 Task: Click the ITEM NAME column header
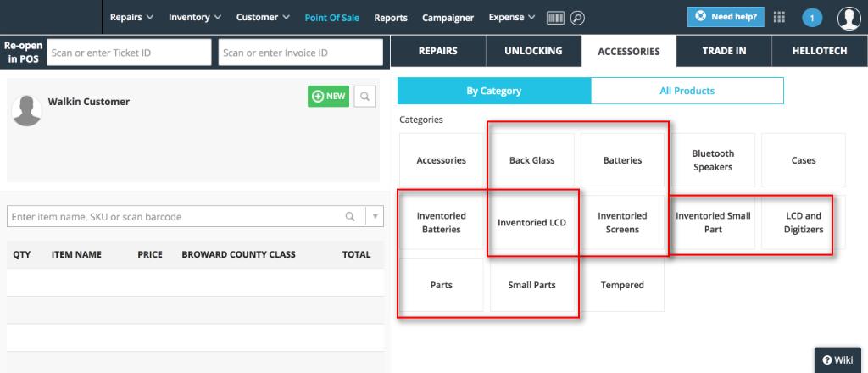76,254
